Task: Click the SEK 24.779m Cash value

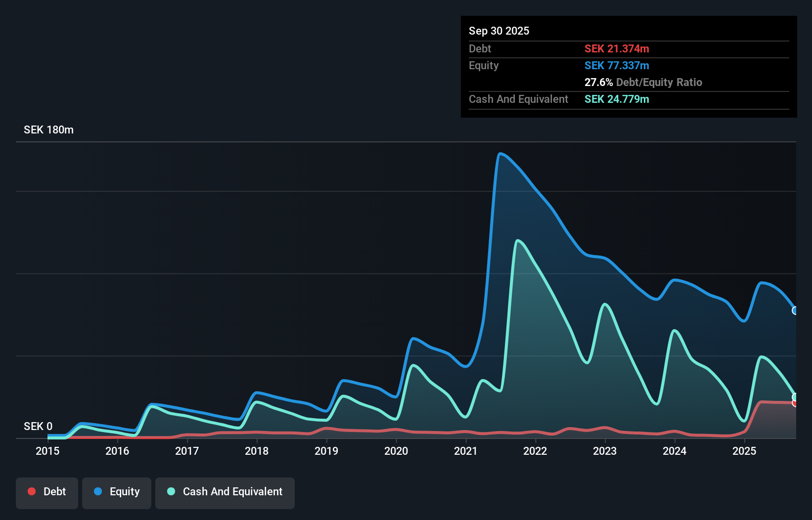Action: click(617, 99)
